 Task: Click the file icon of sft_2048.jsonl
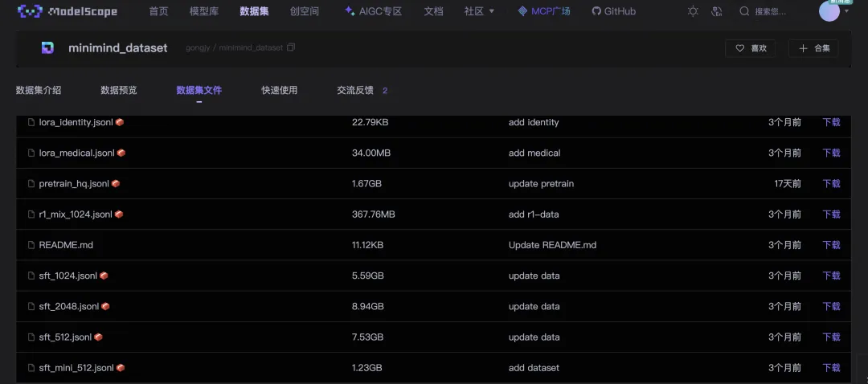(x=31, y=306)
